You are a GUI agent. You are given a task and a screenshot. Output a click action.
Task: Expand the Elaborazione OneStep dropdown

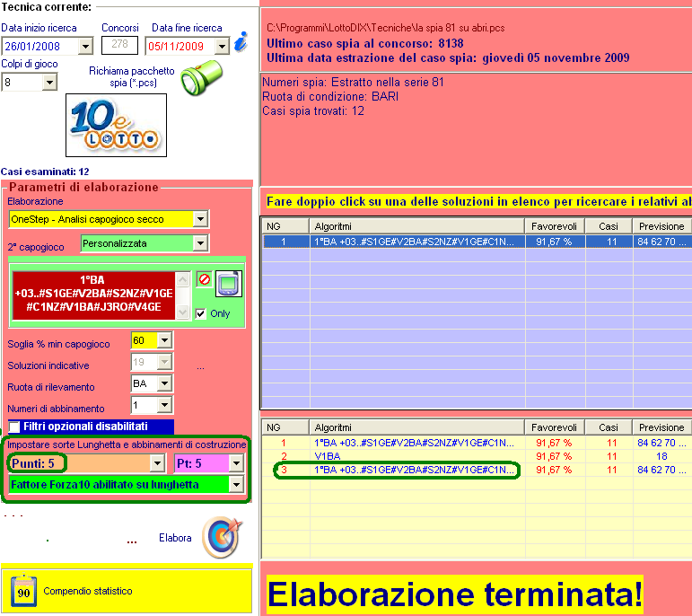point(201,218)
